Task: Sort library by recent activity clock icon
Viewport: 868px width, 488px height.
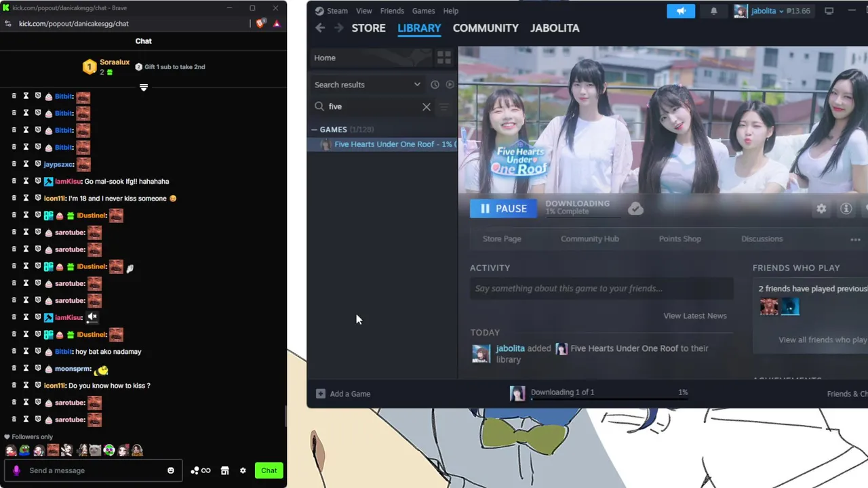Action: (435, 85)
